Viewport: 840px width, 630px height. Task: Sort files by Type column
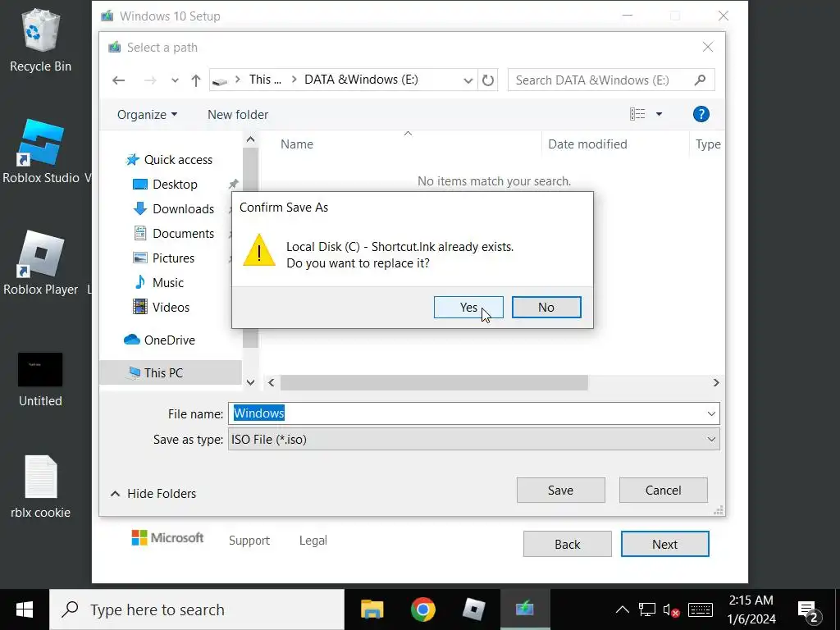[x=708, y=144]
